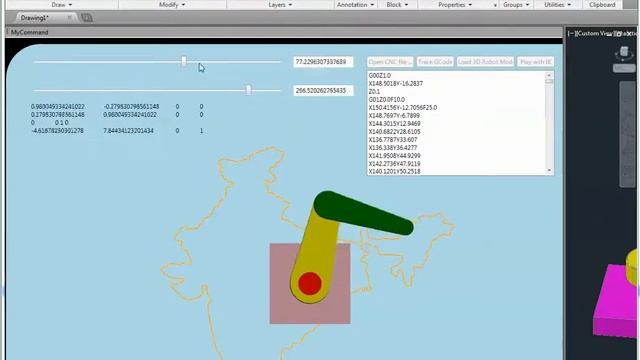Select the G00Z1.0 line in G-code list

coord(380,76)
